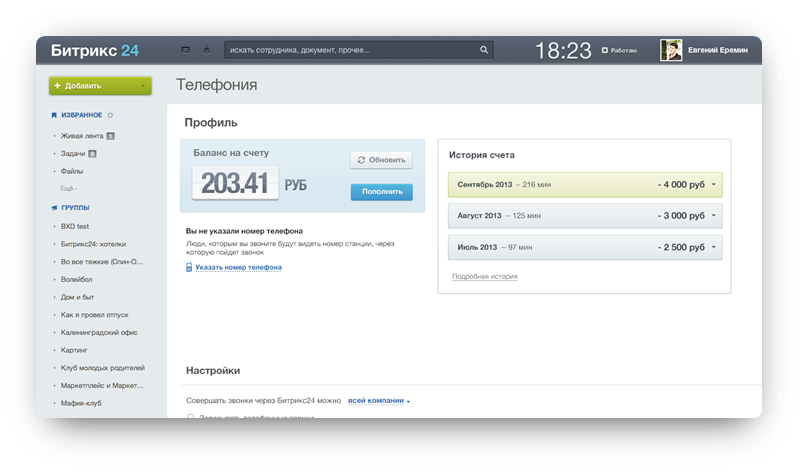Expand the Добавить button dropdown arrow

pos(143,86)
